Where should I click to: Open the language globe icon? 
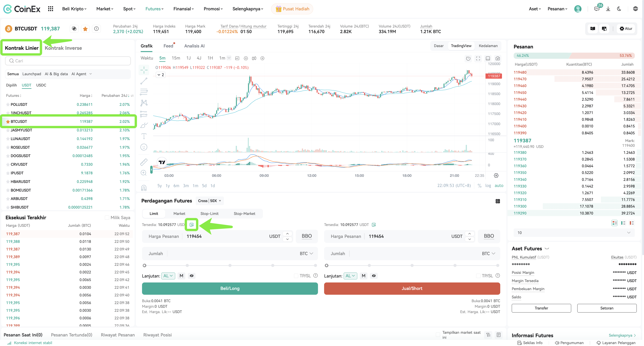[x=635, y=9]
